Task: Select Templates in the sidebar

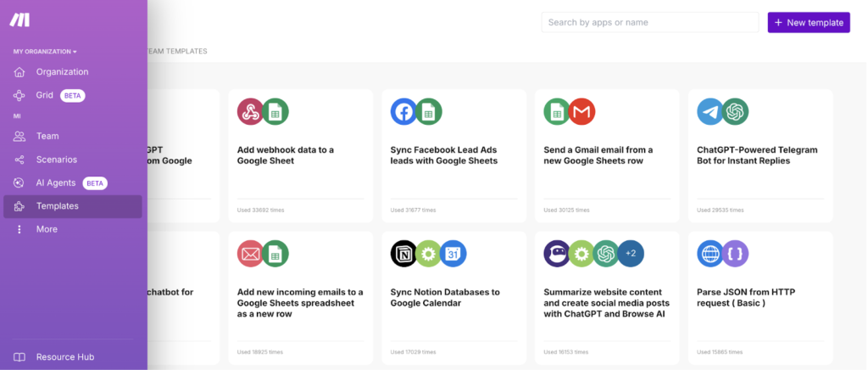Action: point(57,206)
